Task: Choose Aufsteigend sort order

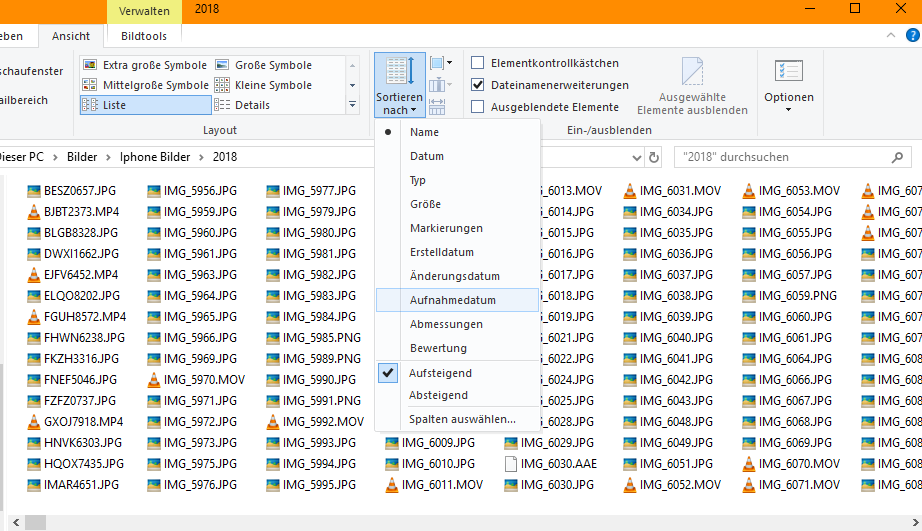Action: [457, 373]
